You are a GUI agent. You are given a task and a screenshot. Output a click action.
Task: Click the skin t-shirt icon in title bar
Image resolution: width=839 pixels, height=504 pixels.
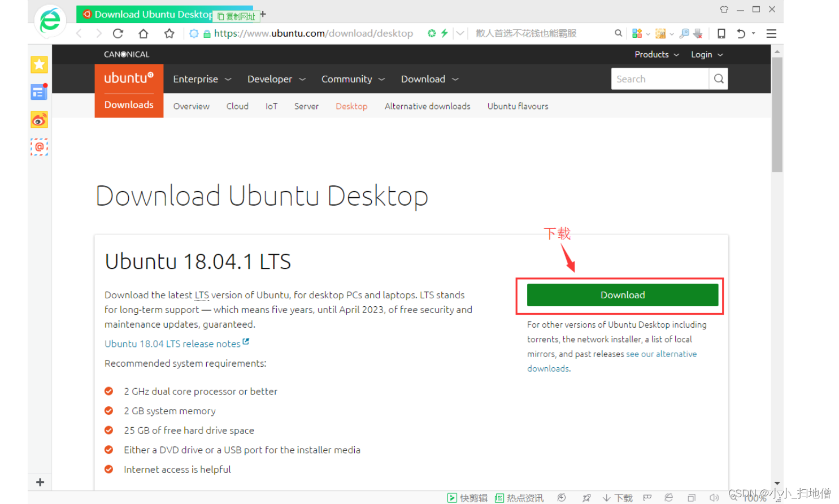[724, 10]
